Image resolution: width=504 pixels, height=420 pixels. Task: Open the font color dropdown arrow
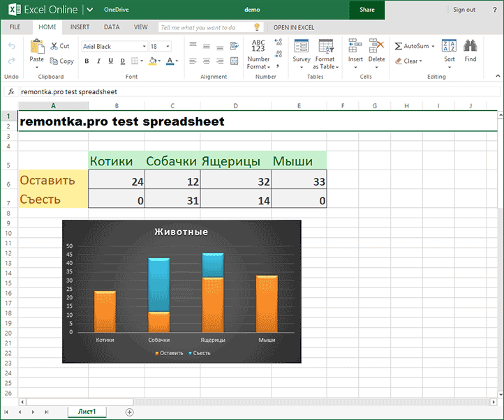point(177,61)
